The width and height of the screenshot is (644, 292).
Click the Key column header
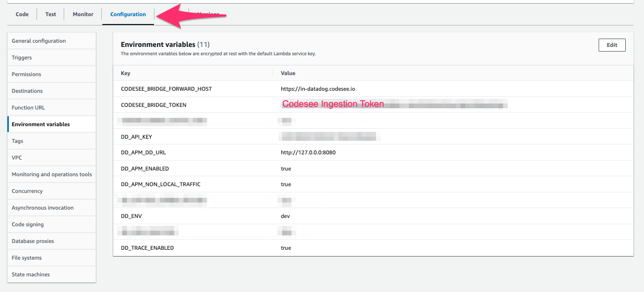click(x=125, y=73)
